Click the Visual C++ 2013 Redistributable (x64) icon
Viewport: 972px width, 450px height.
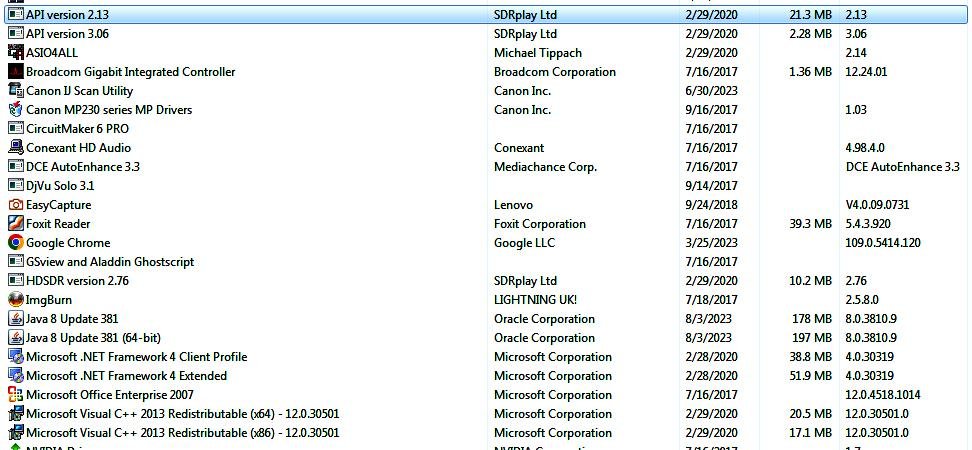[16, 413]
